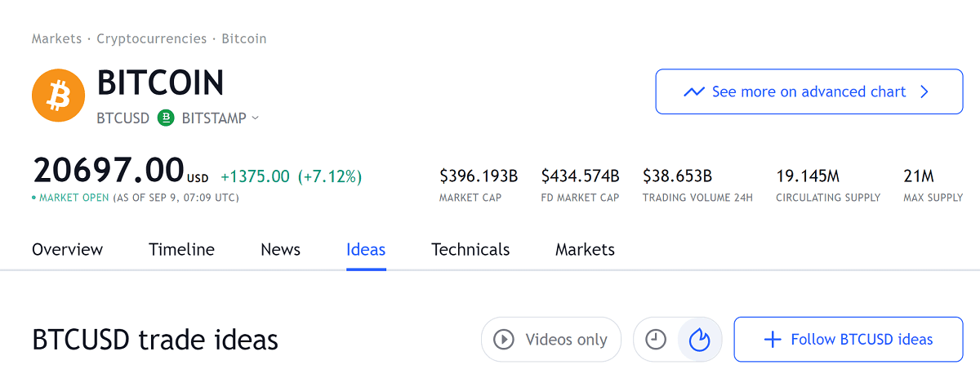Viewport: 980px width, 374px height.
Task: Go to the Markets tab
Action: [585, 250]
